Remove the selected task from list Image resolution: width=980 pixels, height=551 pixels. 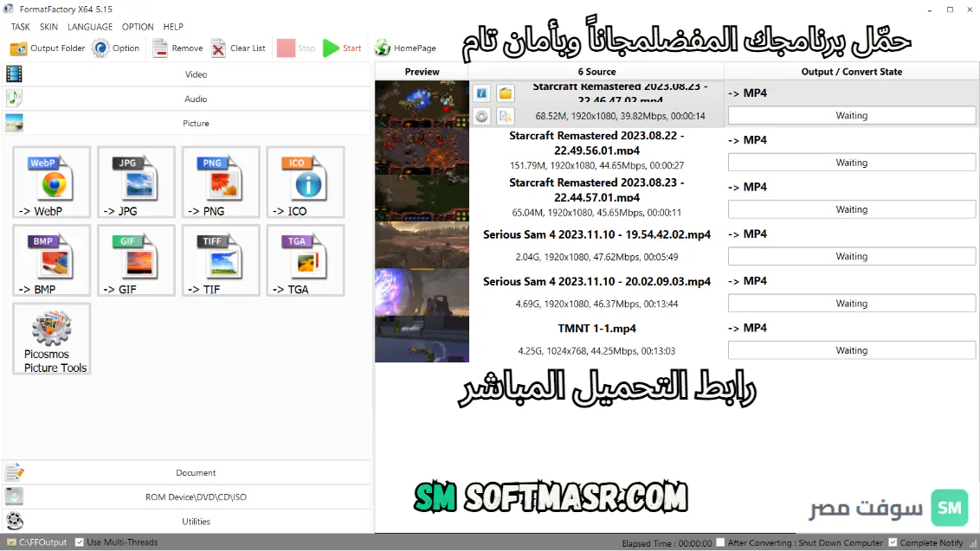178,48
